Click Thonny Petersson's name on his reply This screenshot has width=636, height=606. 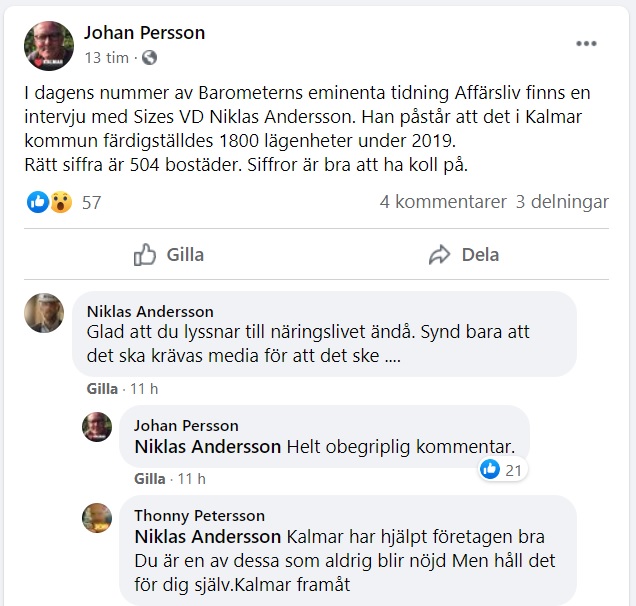199,516
